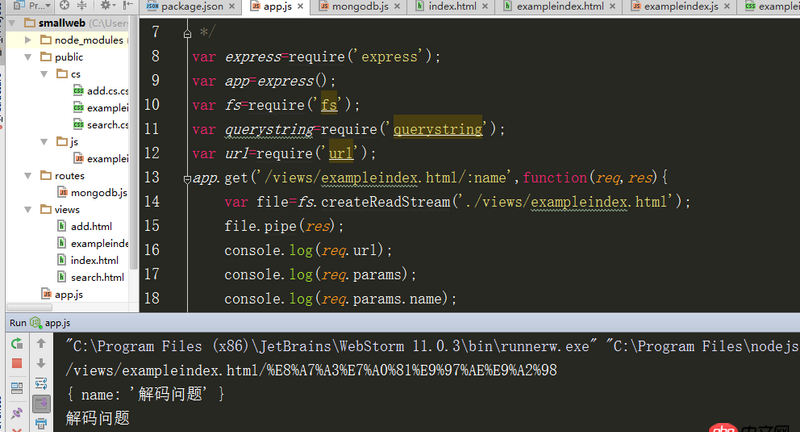Viewport: 800px width, 432px height.
Task: Click the Restore Layout icon in Run panel
Action: click(x=17, y=388)
